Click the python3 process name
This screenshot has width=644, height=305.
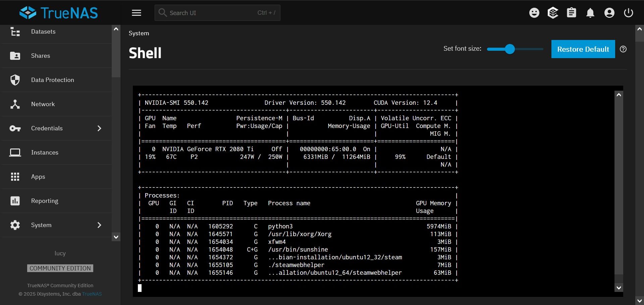(x=280, y=226)
